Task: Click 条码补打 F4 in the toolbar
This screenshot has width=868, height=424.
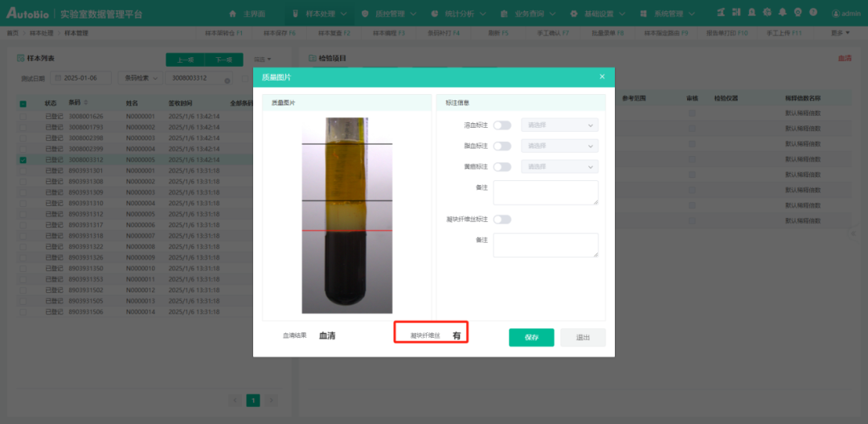Action: click(x=444, y=33)
